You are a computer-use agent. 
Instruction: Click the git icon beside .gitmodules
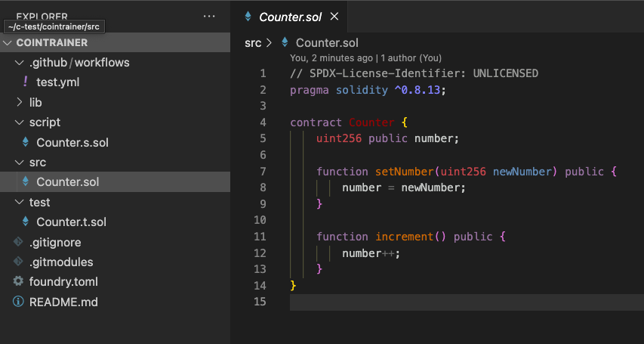[x=18, y=262]
